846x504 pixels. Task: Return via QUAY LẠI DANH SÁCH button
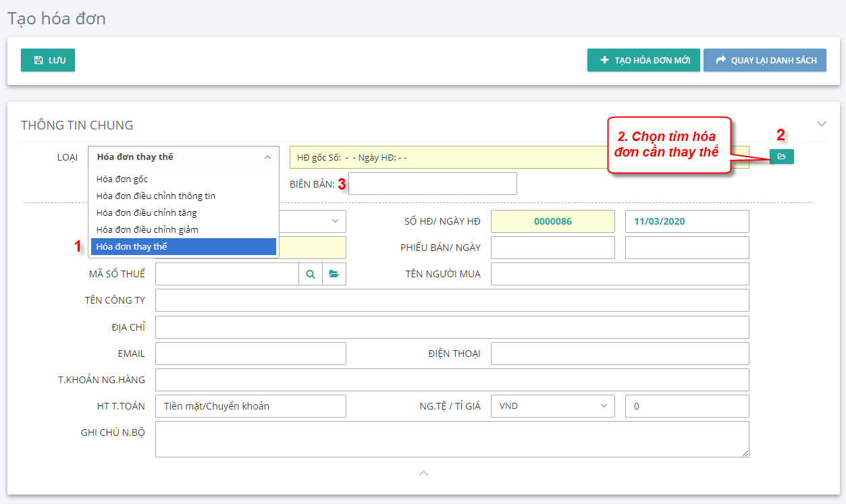pos(765,60)
